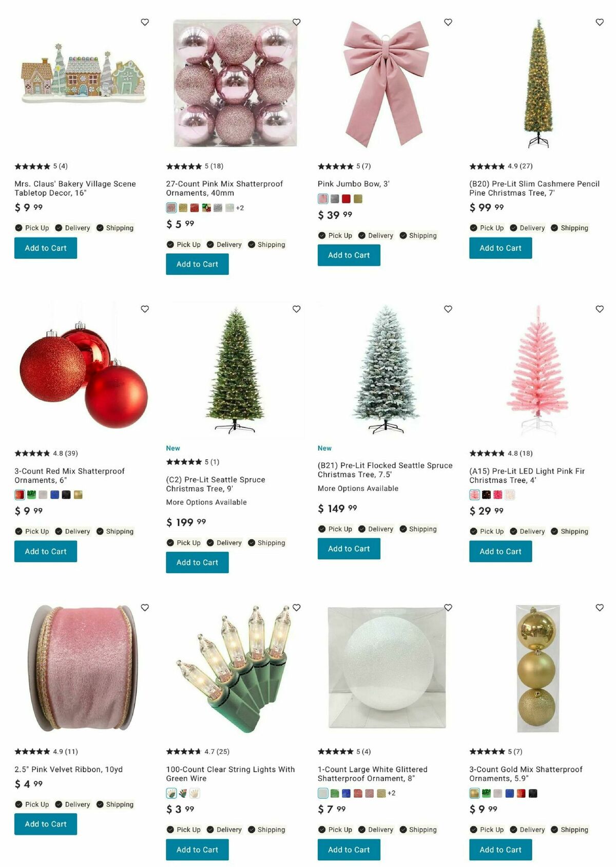Open More Options Available for Seattle Spruce 9'
616x867 pixels.
click(x=206, y=502)
